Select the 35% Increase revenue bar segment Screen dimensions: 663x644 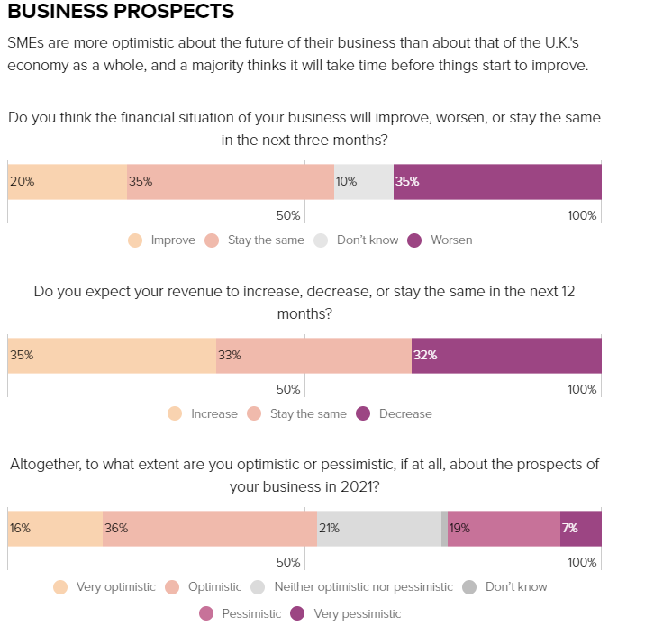click(112, 356)
